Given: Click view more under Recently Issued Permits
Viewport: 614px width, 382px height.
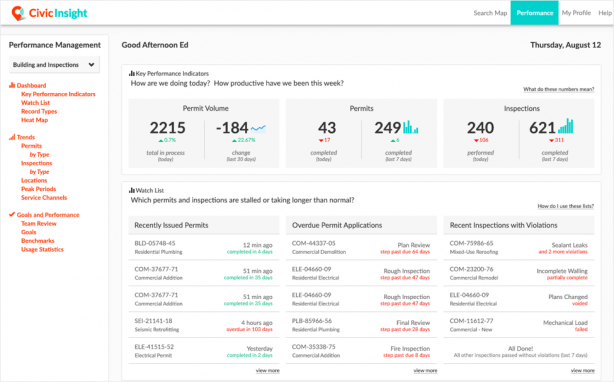Looking at the screenshot, I should [267, 370].
